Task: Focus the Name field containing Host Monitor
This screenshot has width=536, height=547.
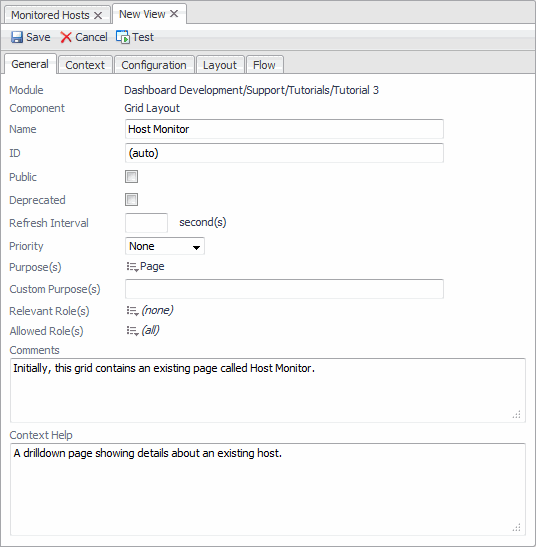Action: click(284, 129)
